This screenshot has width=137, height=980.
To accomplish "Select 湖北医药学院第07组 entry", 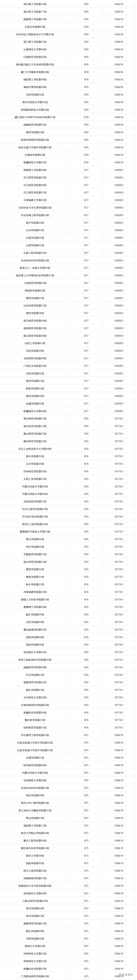I will click(35, 418).
